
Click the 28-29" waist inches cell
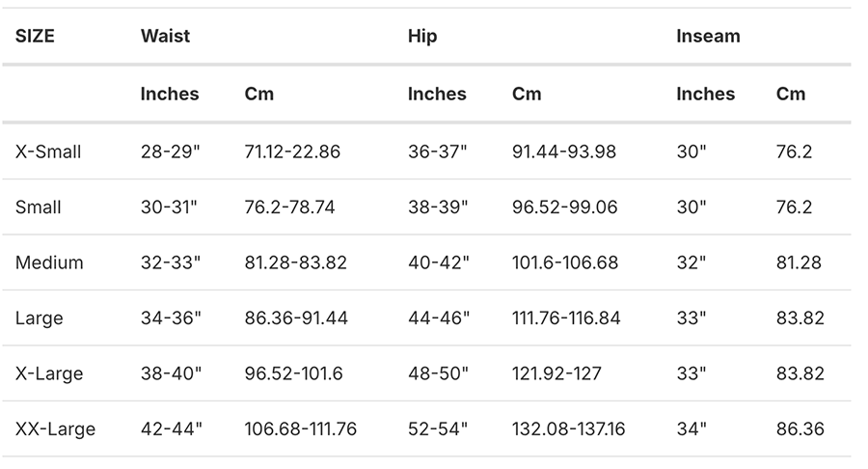(171, 152)
